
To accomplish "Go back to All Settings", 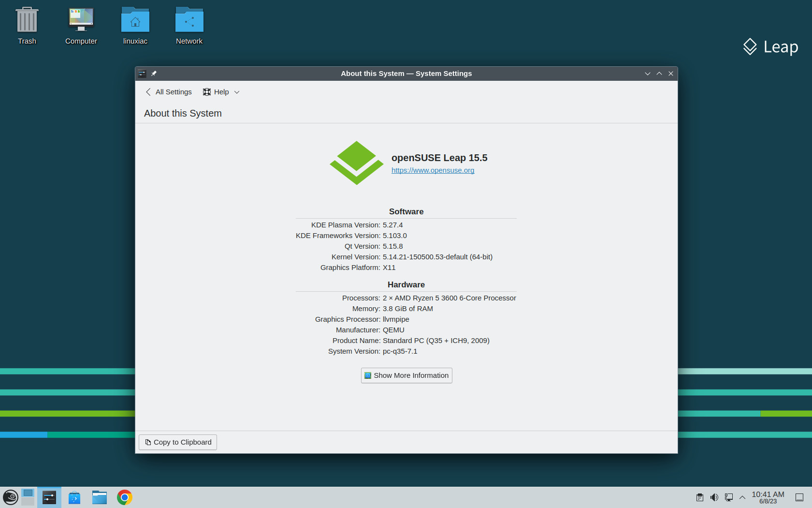I will click(x=169, y=92).
